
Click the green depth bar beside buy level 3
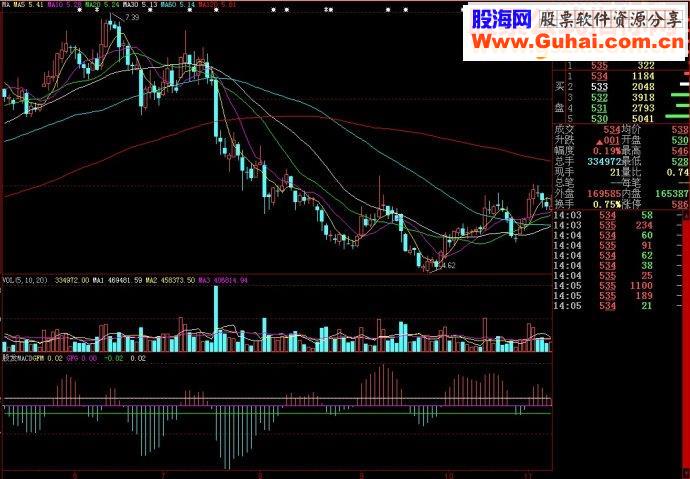tap(680, 95)
